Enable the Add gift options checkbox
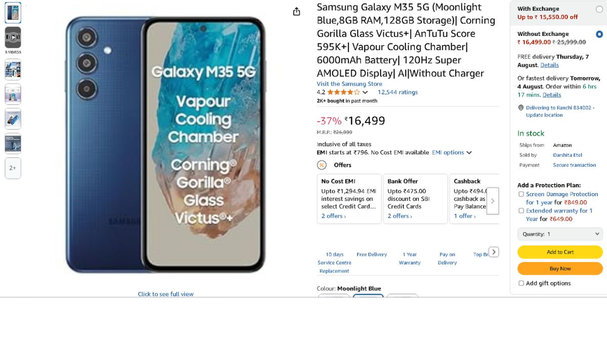Image resolution: width=607 pixels, height=364 pixels. pyautogui.click(x=521, y=283)
